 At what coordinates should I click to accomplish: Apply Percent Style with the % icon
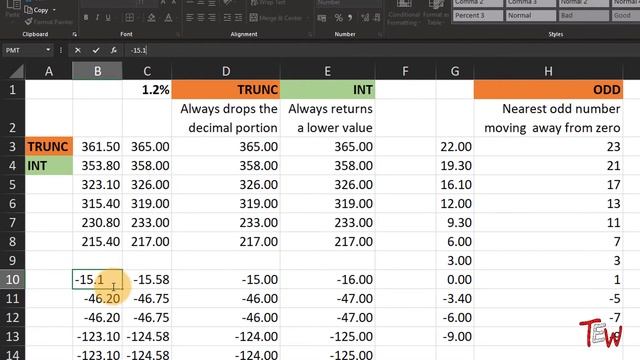338,18
